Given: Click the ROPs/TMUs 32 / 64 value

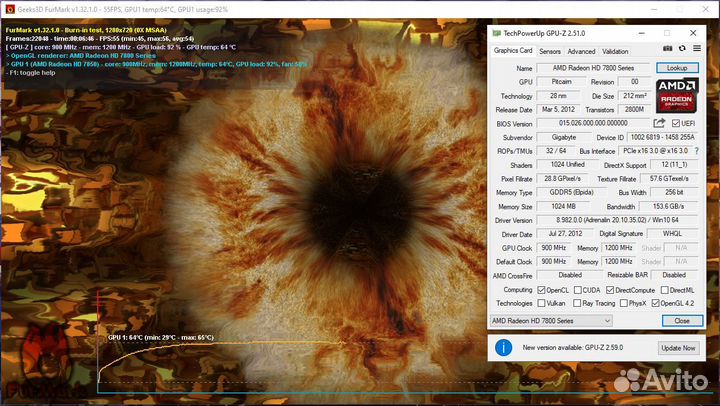Looking at the screenshot, I should point(556,151).
